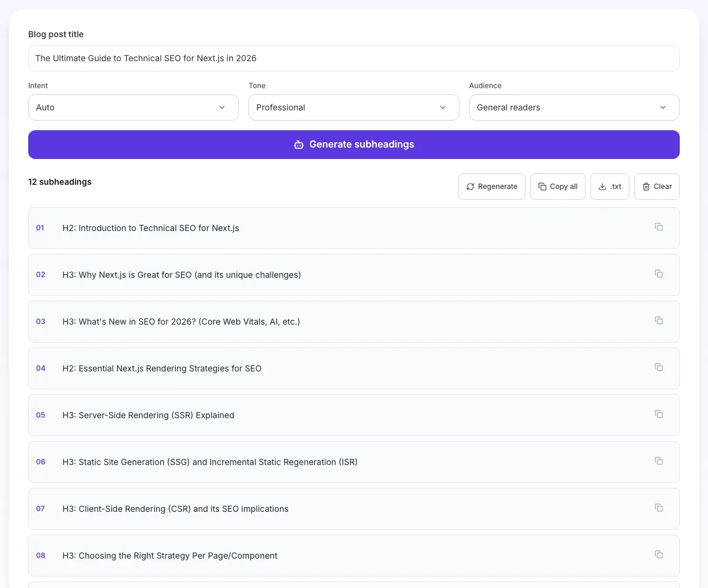708x588 pixels.
Task: Copy the 'Why Next.js is Great for SEO' subheading
Action: [x=659, y=274]
